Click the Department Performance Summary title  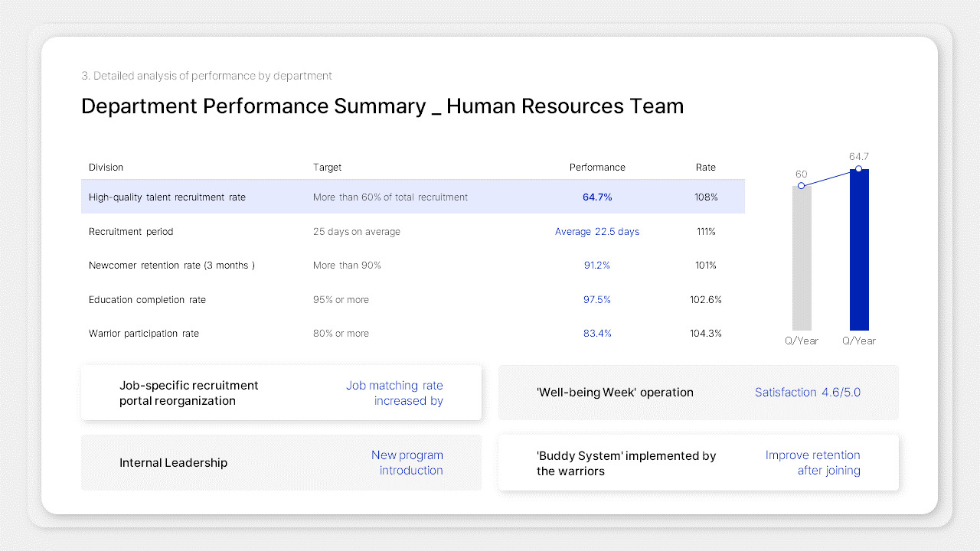click(x=382, y=106)
